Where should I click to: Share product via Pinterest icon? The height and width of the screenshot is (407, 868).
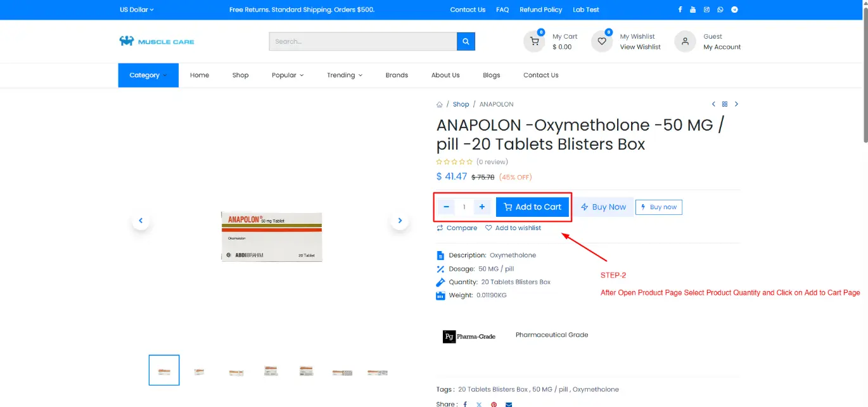494,404
